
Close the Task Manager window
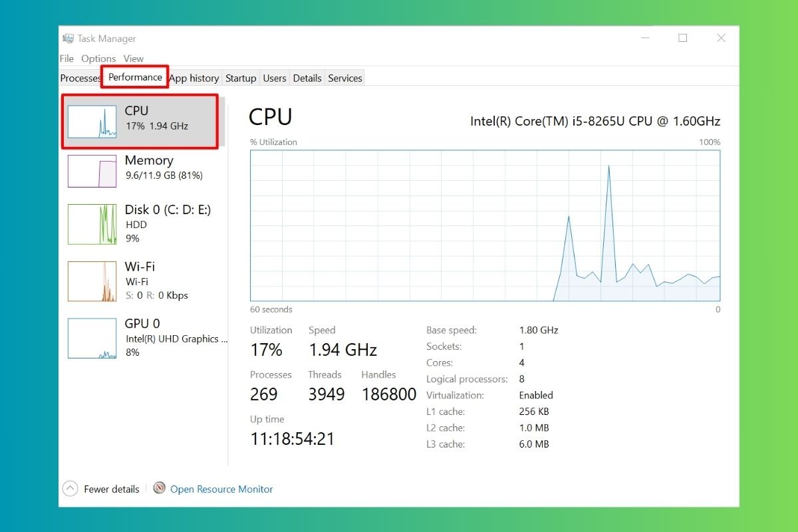[721, 39]
